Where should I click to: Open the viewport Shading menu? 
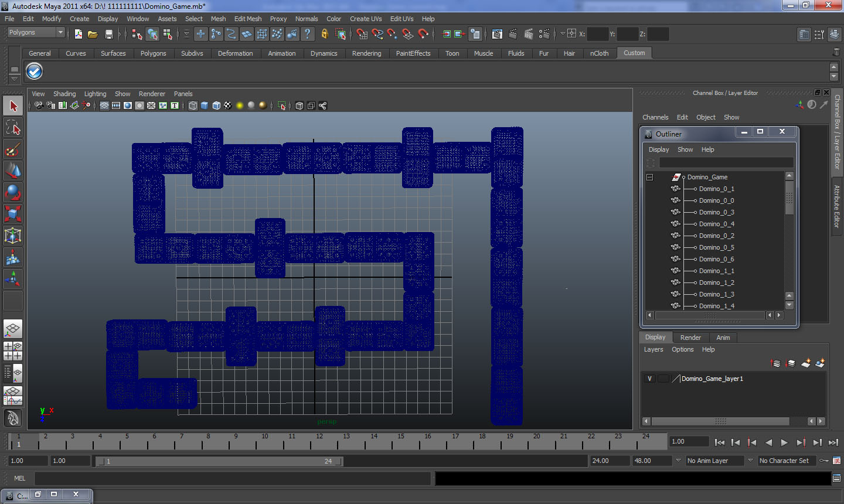(64, 94)
